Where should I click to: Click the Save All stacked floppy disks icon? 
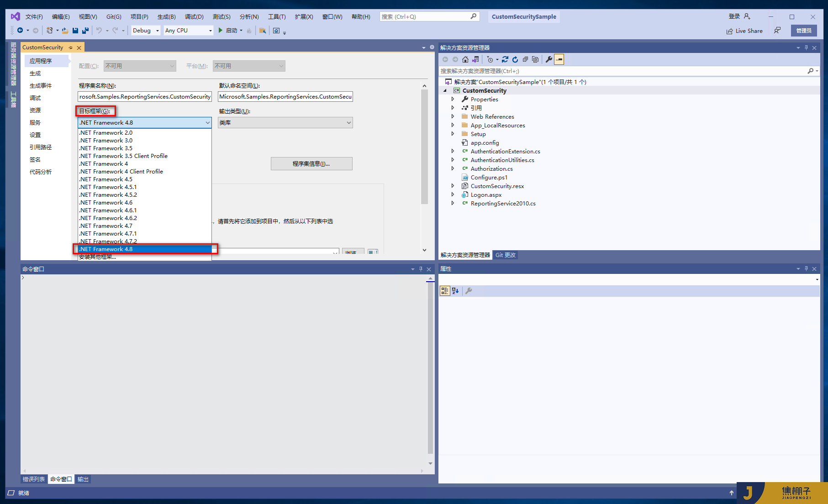click(85, 31)
